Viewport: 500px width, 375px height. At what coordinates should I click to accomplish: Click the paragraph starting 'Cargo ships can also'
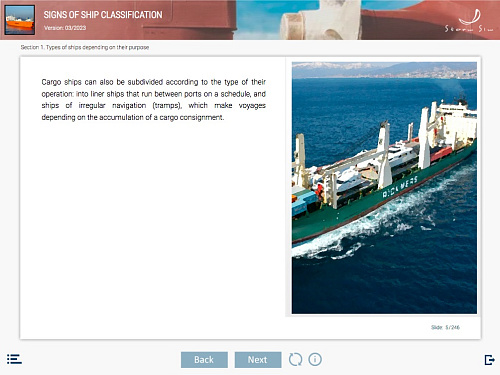pyautogui.click(x=154, y=99)
